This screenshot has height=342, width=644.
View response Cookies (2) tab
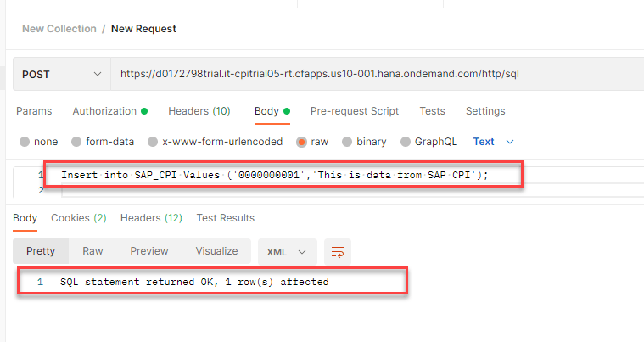tap(79, 218)
